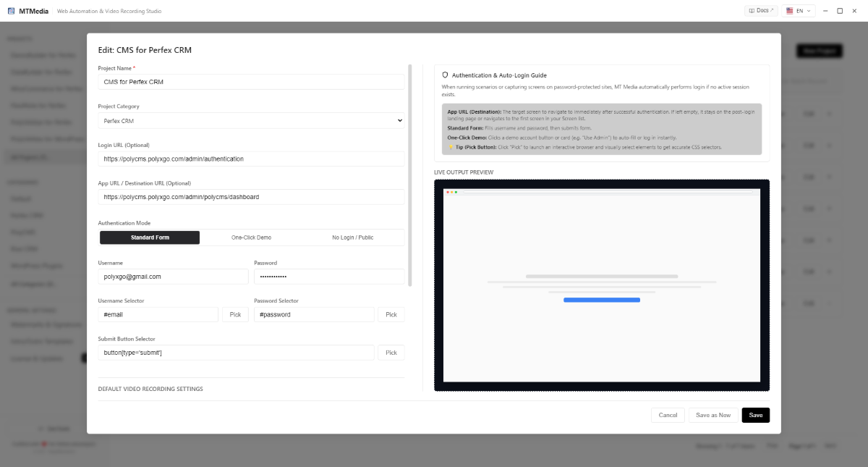Image resolution: width=868 pixels, height=467 pixels.
Task: Save the project changes
Action: point(756,415)
